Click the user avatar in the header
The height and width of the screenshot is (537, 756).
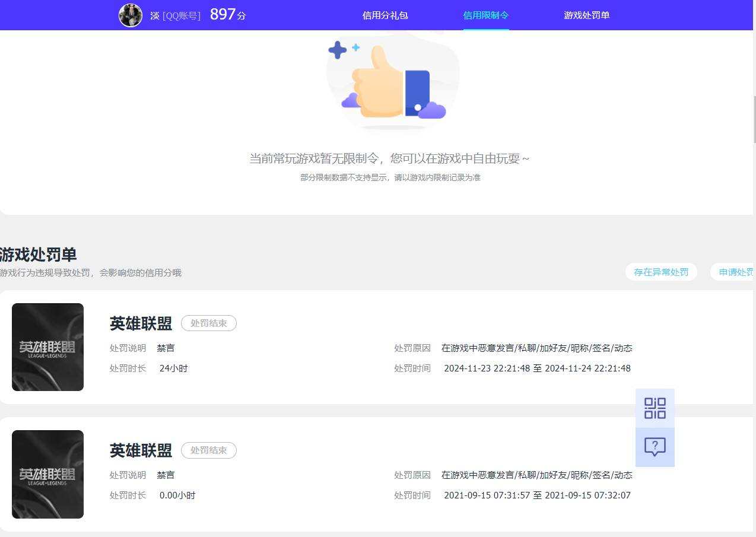pos(131,15)
